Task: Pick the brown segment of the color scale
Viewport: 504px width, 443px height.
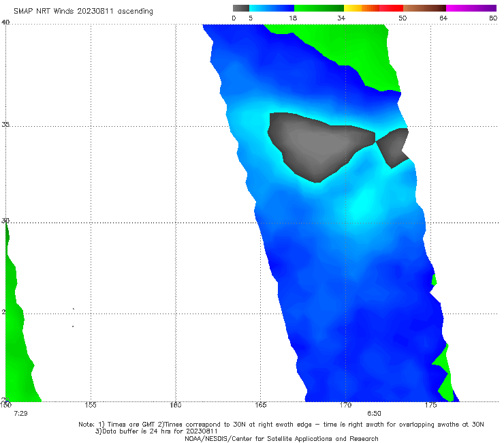Action: click(x=424, y=8)
